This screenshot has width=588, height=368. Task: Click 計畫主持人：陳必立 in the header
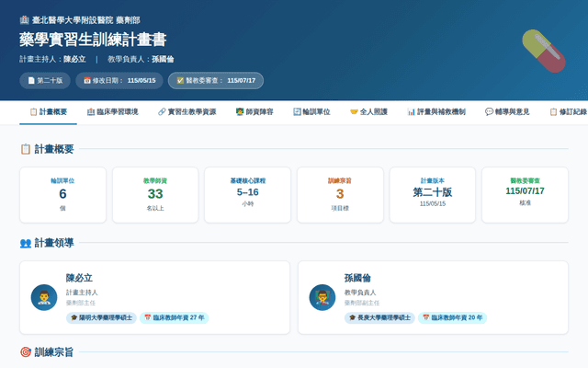click(52, 59)
